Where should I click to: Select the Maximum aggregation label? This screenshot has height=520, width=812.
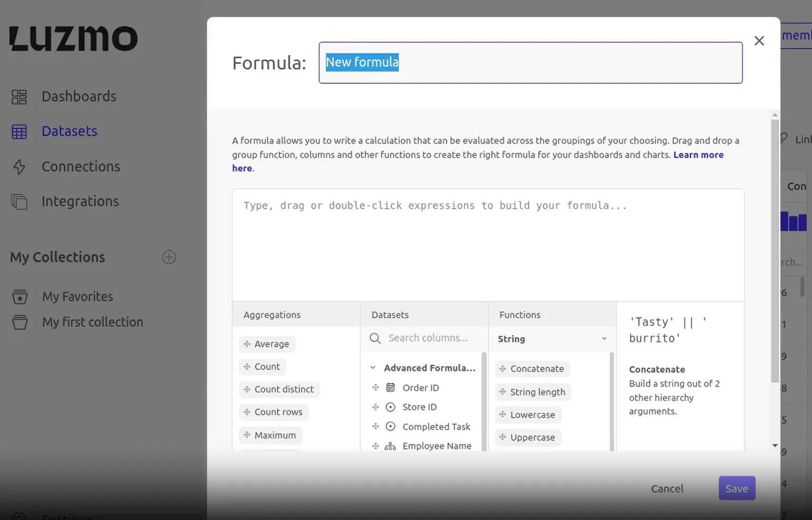275,435
